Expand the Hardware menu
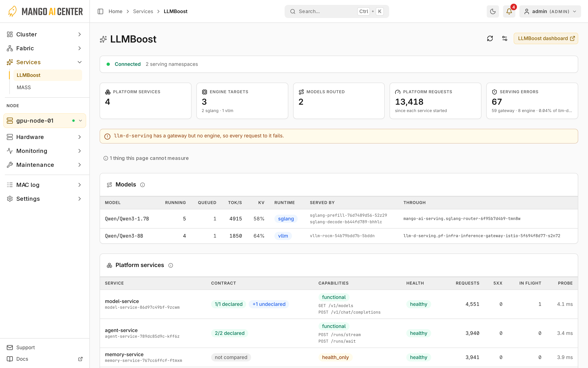Screen dimensions: 588x368 (x=45, y=137)
